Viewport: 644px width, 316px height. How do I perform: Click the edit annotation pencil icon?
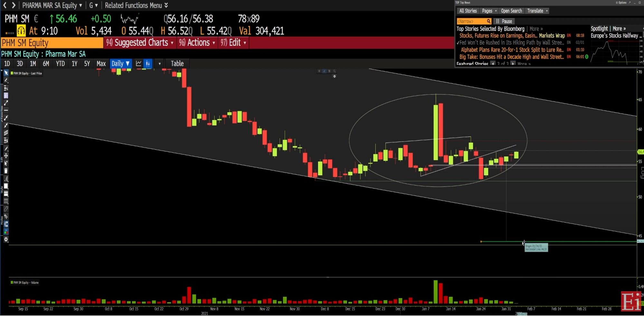pyautogui.click(x=6, y=148)
